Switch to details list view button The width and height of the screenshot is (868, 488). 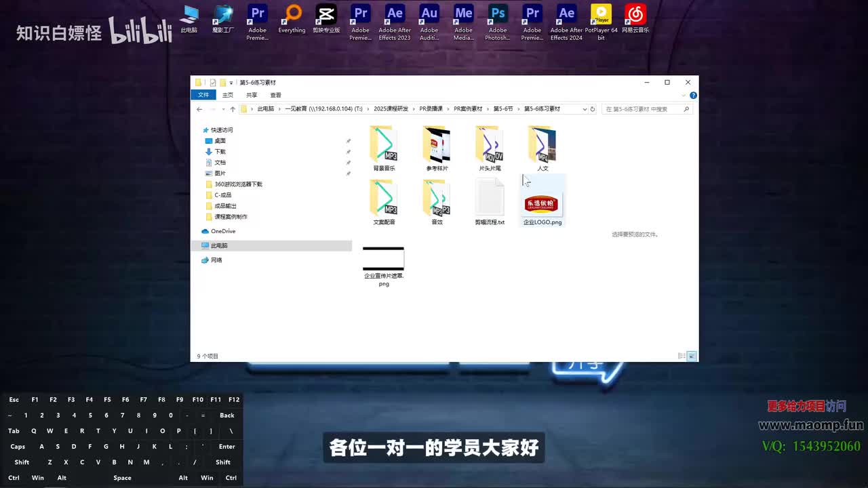pos(682,356)
